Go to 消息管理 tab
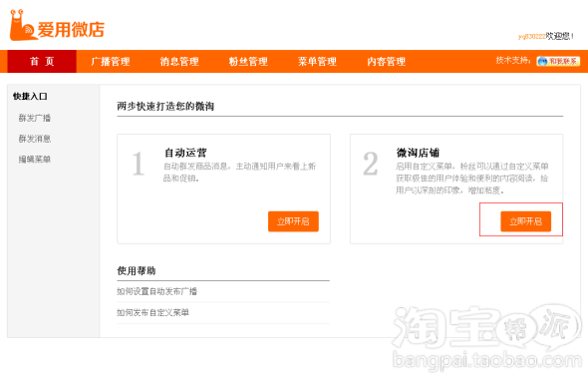 point(179,61)
